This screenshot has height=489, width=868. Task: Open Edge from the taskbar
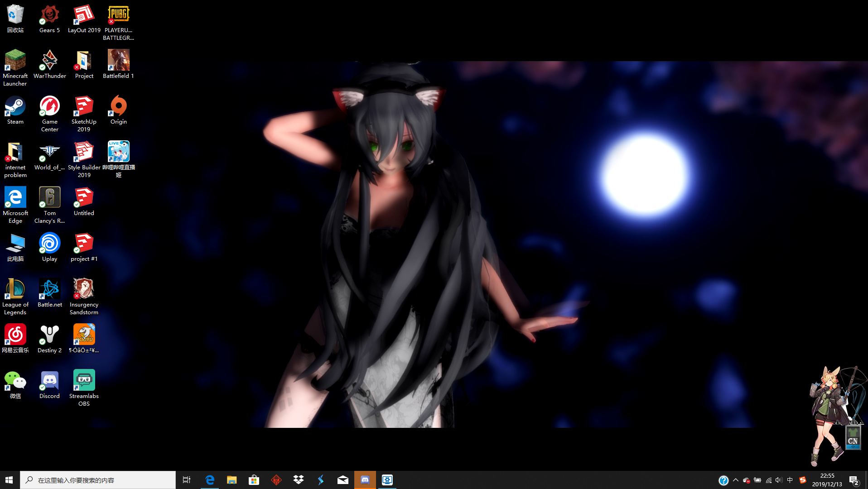210,480
